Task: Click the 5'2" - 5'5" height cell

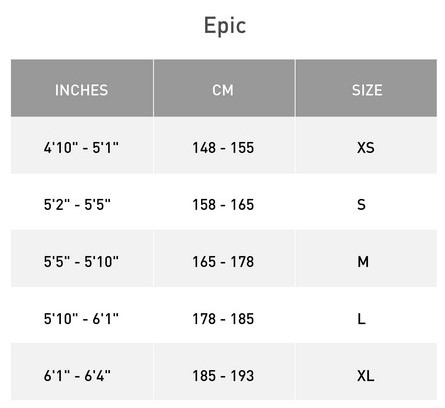Action: [x=82, y=202]
